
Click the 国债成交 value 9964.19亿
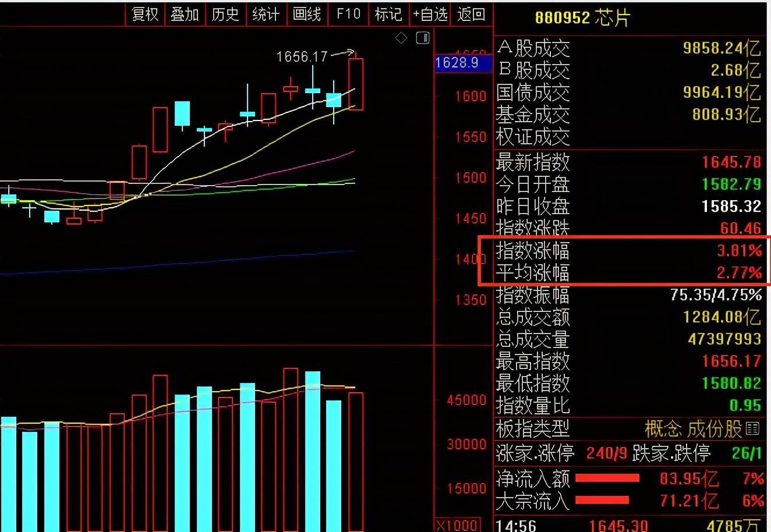(x=722, y=92)
